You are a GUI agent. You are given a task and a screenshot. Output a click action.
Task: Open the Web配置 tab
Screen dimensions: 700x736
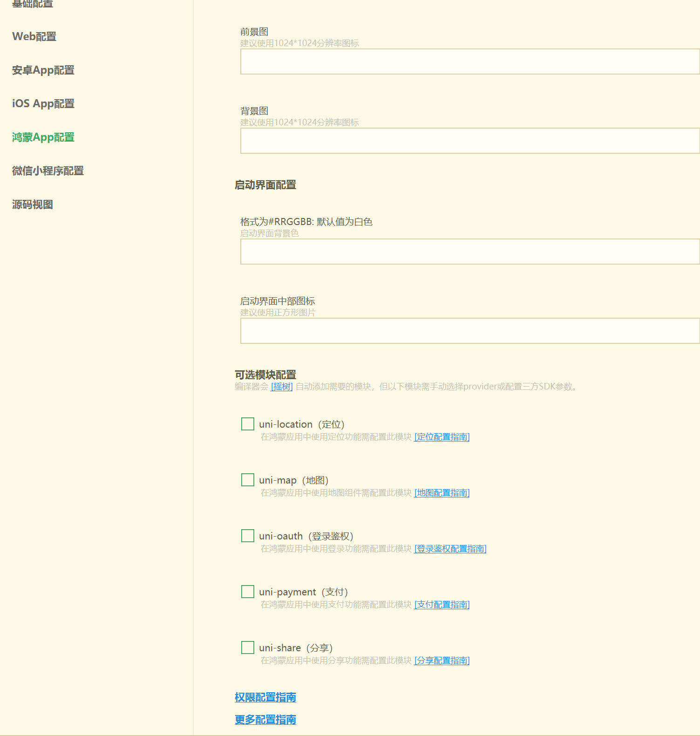pos(34,36)
